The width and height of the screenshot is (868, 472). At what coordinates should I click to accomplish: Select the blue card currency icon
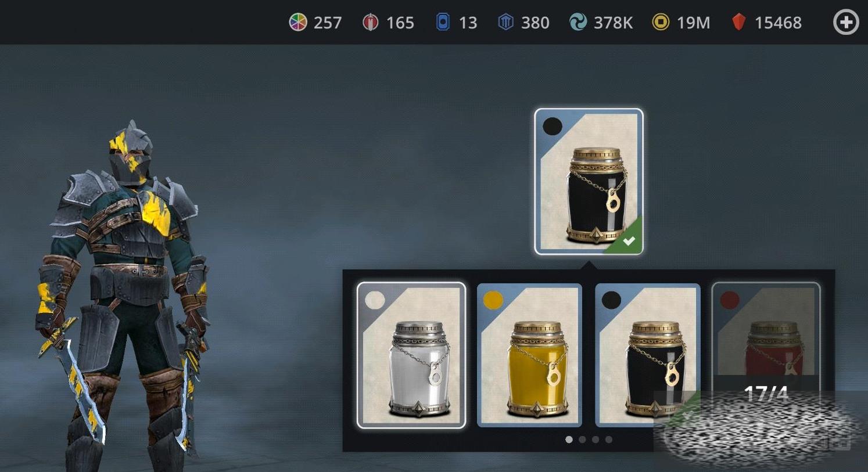coord(443,23)
